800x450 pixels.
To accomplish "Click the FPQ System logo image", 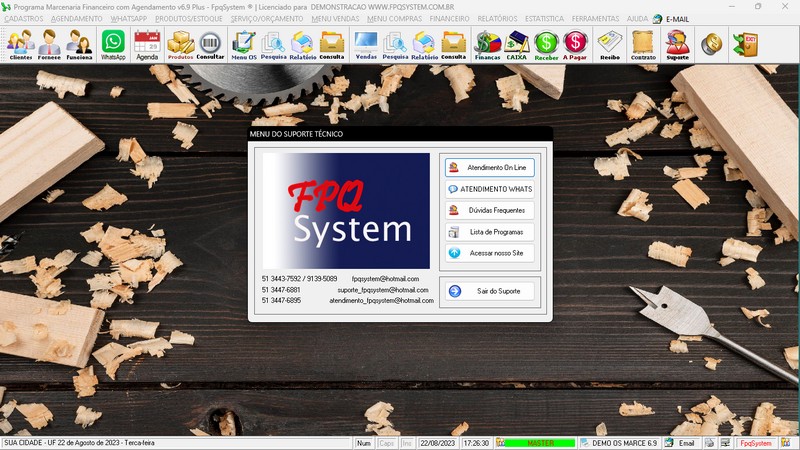I will pyautogui.click(x=346, y=211).
